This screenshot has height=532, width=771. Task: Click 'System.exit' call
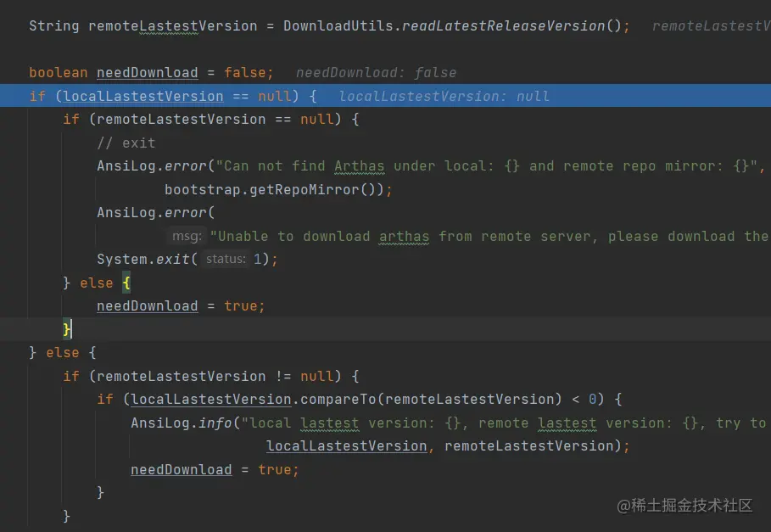[x=143, y=259]
